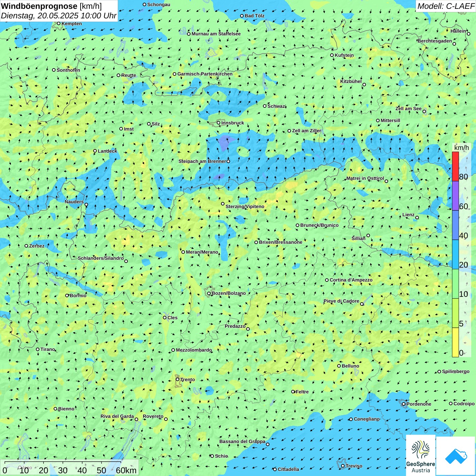Click the 'Silz' town label
Viewport: 476px width, 476px height.
click(x=156, y=124)
